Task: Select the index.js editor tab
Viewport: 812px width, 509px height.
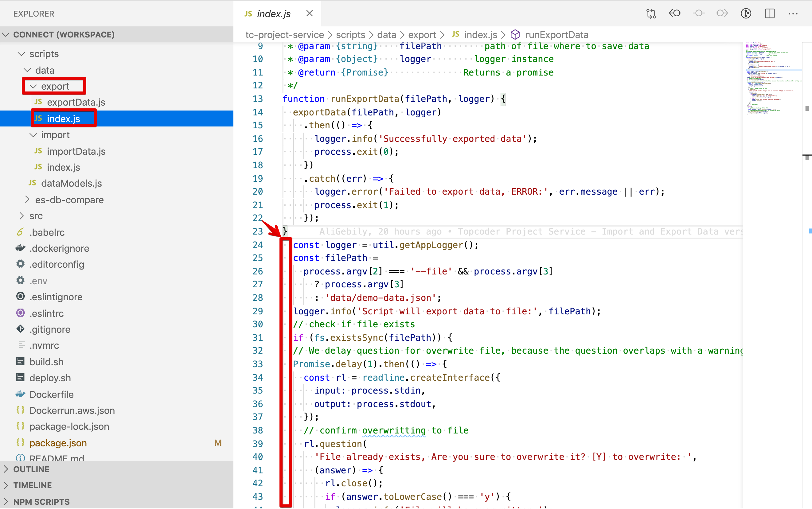Action: pyautogui.click(x=273, y=14)
